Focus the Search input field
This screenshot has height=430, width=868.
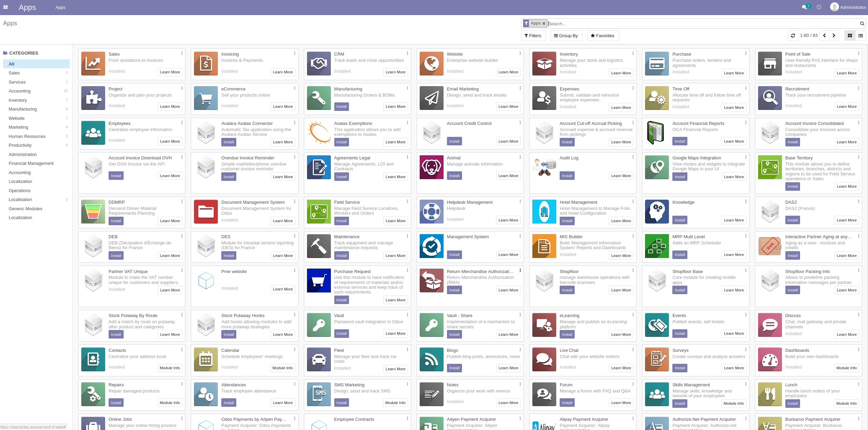coord(703,24)
